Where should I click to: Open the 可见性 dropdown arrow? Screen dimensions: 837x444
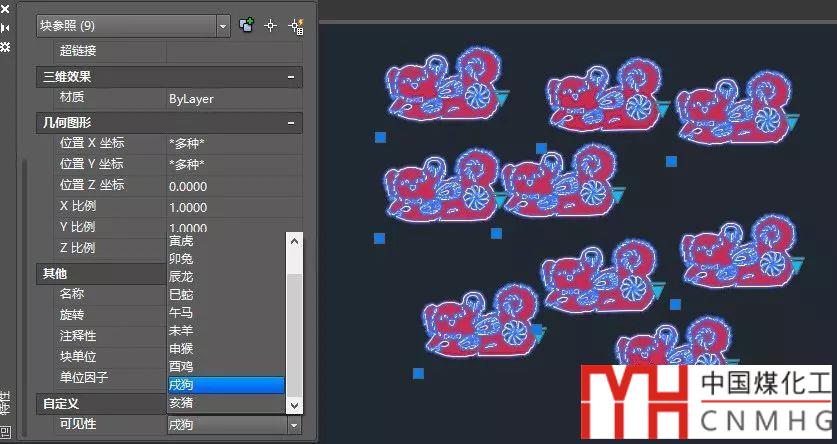click(293, 425)
